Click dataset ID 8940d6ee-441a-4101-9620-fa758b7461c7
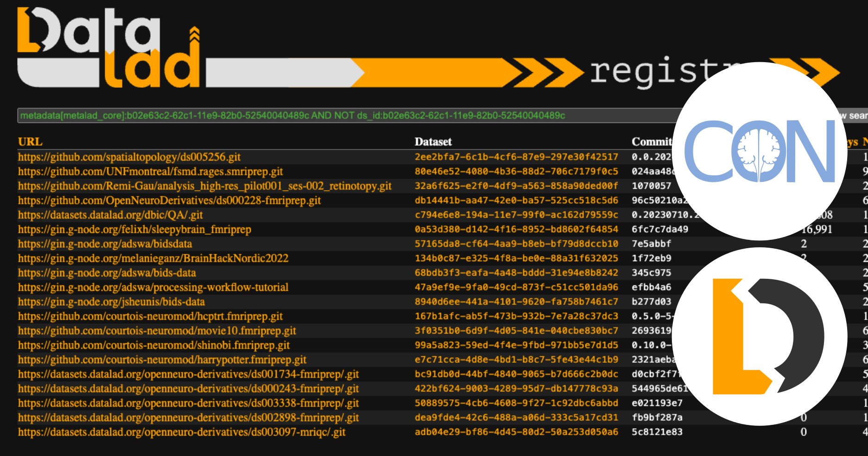Viewport: 868px width, 456px height. tap(516, 302)
